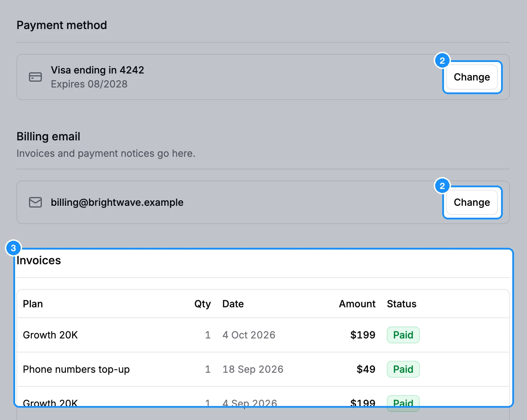Click the Paid badge for 18 Sep 2026
Viewport: 527px width, 420px height.
(x=403, y=369)
